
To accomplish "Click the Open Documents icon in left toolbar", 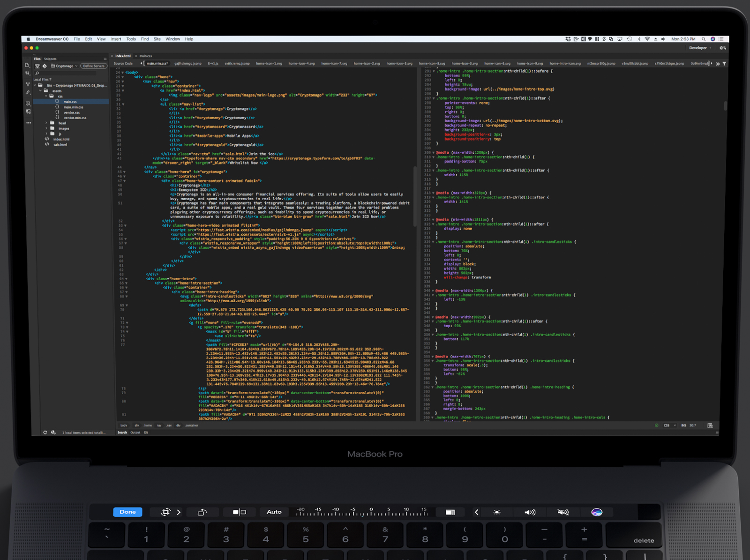I will [x=27, y=65].
